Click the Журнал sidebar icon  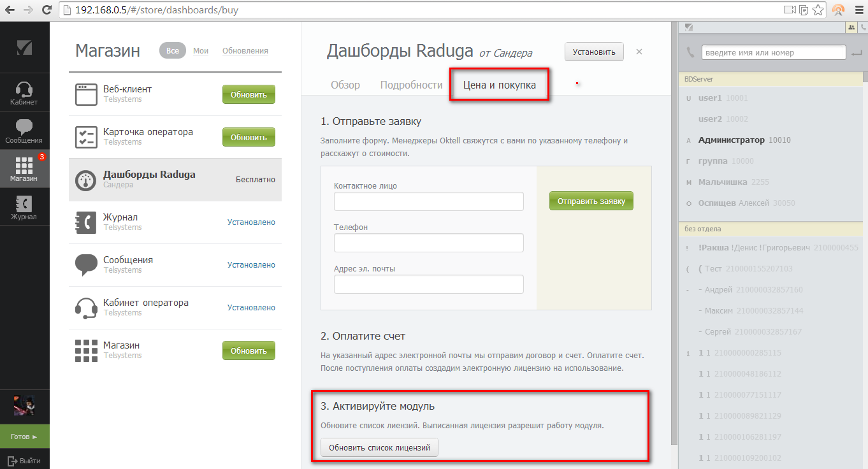24,208
